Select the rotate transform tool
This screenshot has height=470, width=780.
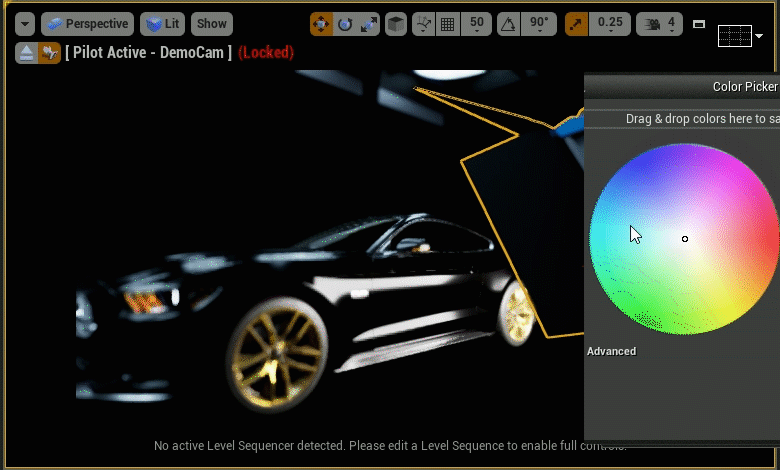point(345,24)
